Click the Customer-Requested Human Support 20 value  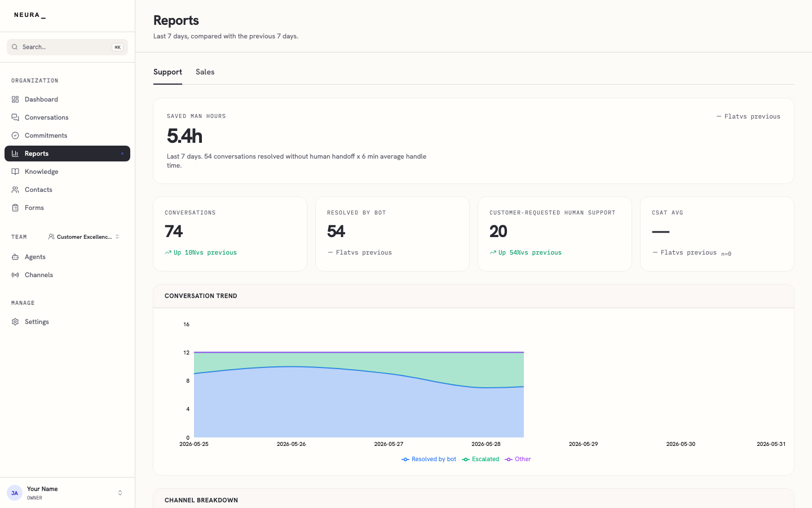[x=498, y=231]
